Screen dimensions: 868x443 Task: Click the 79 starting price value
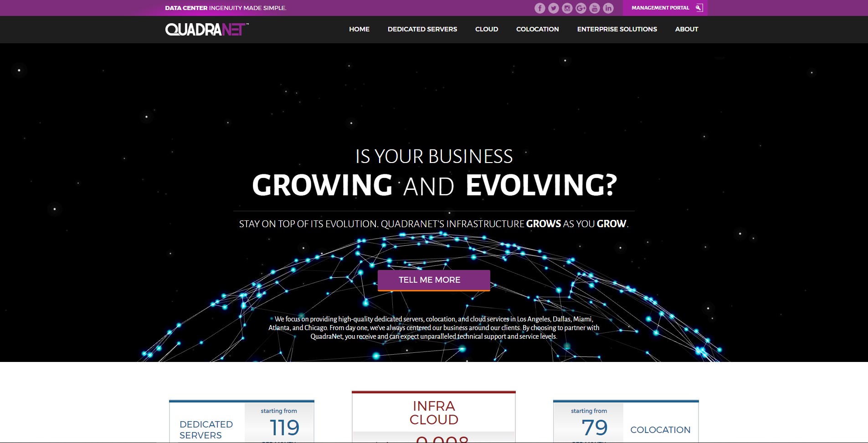595,428
